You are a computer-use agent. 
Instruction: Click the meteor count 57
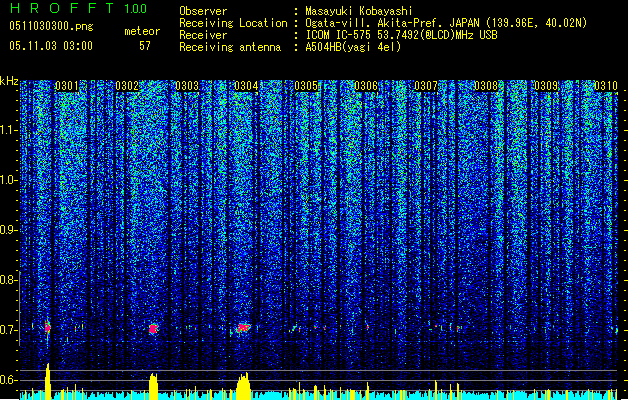click(145, 46)
